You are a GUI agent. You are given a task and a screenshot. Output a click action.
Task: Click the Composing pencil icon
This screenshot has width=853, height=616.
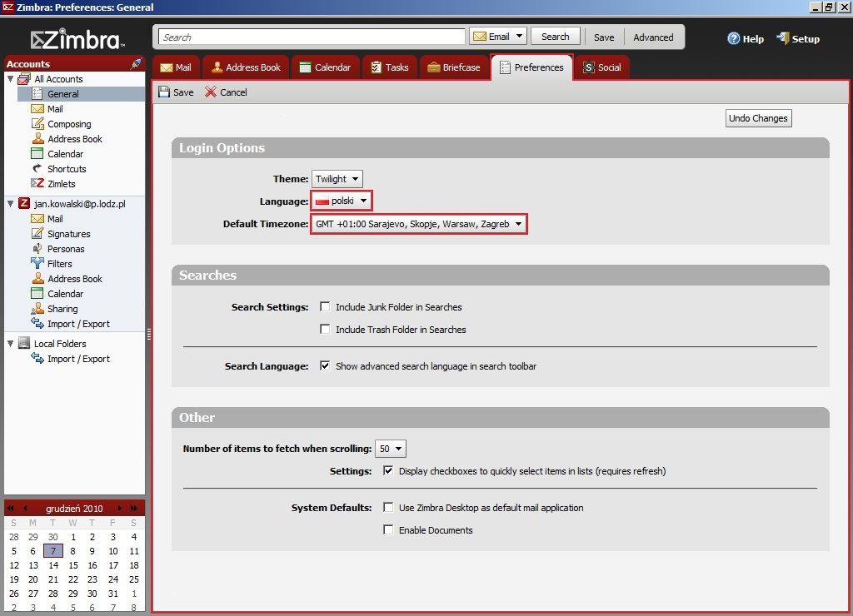(x=37, y=123)
